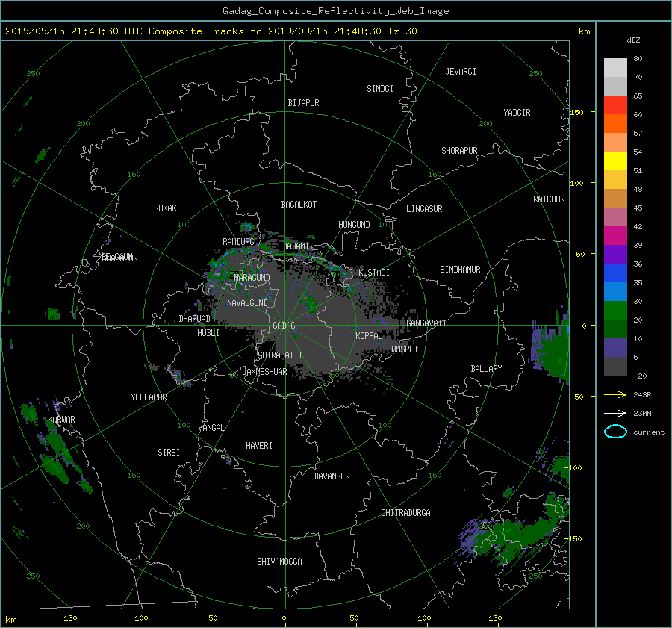This screenshot has width=672, height=628.
Task: Click the red 65 dBZ color swatch
Action: pyautogui.click(x=615, y=105)
